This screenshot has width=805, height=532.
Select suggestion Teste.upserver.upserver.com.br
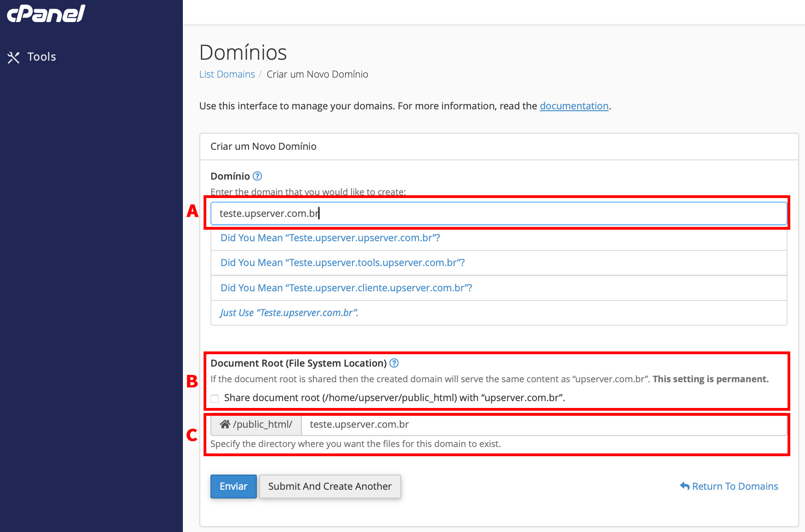[x=330, y=238]
